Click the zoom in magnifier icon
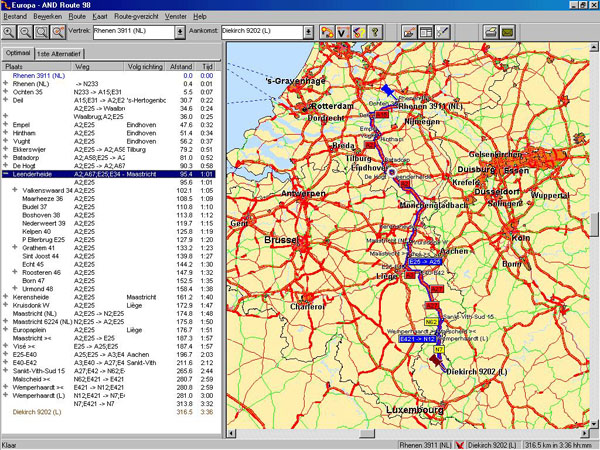The image size is (600, 450). click(11, 33)
